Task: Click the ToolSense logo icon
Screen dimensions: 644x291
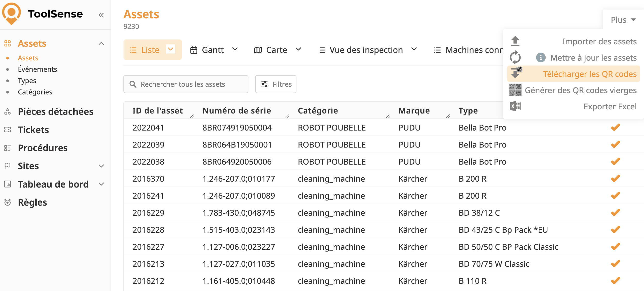Action: 11,14
